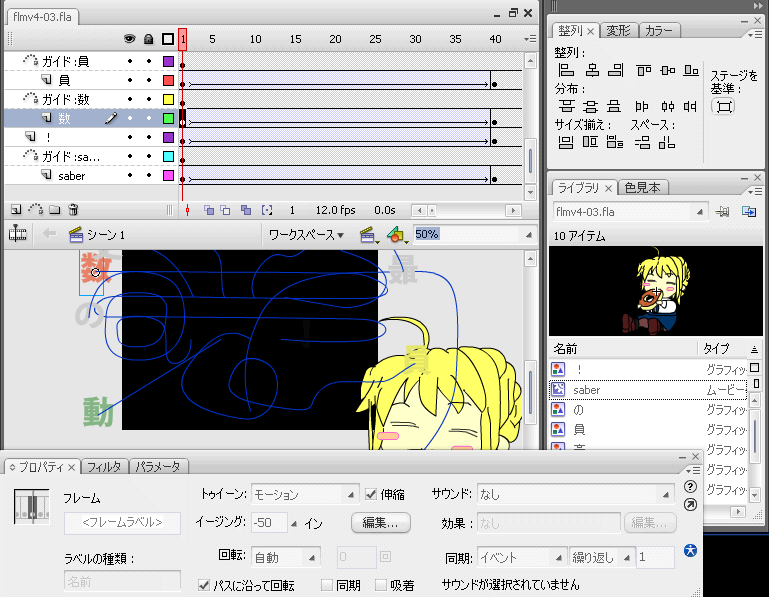Screen dimensions: 769x597
Task: Show all layers as outlines header icon
Action: [168, 39]
